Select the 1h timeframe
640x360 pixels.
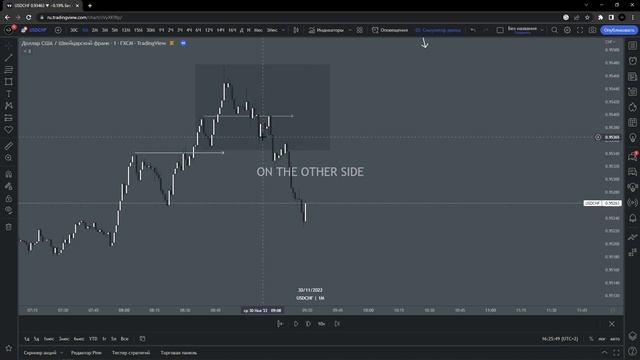coord(161,30)
